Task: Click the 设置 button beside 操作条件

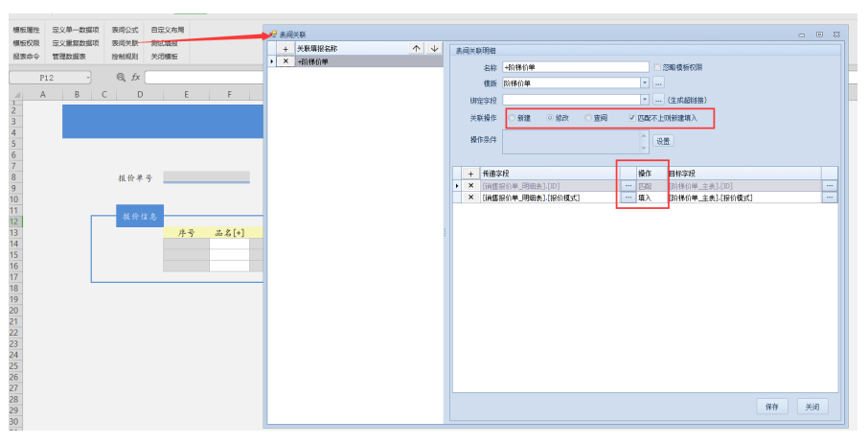Action: pyautogui.click(x=663, y=141)
